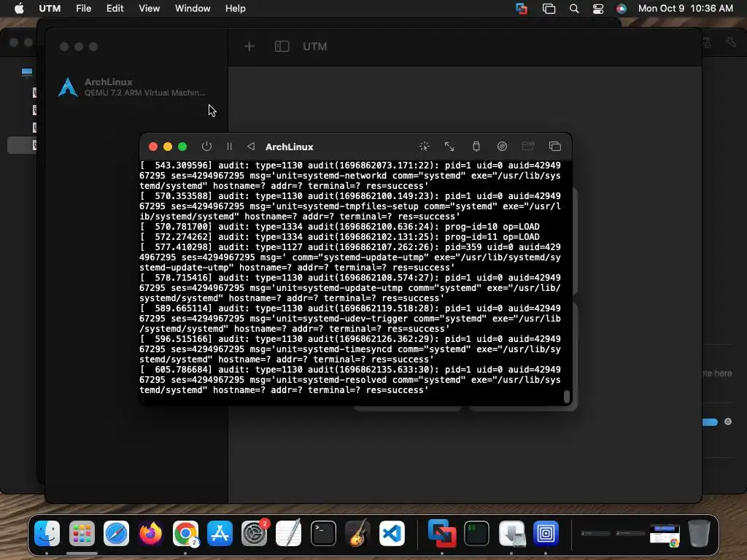Open Safari from the Dock
Image resolution: width=747 pixels, height=560 pixels.
pyautogui.click(x=116, y=533)
